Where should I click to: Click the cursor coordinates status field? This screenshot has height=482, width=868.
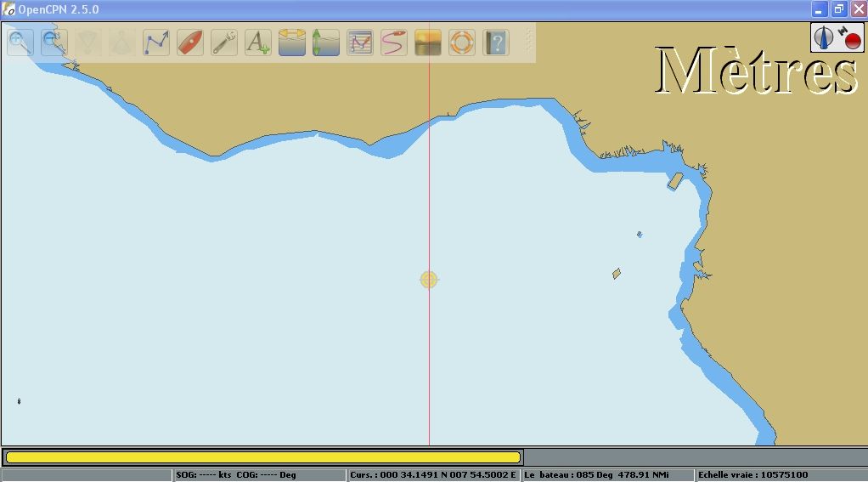[432, 475]
